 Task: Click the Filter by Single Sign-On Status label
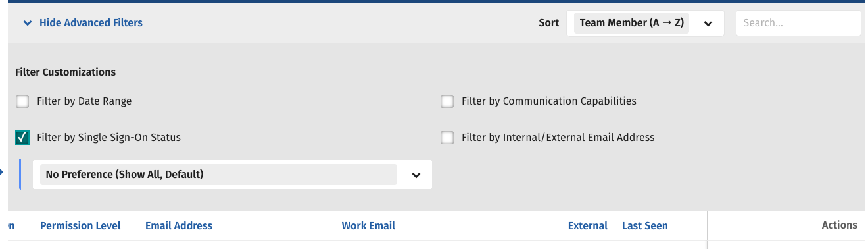108,138
